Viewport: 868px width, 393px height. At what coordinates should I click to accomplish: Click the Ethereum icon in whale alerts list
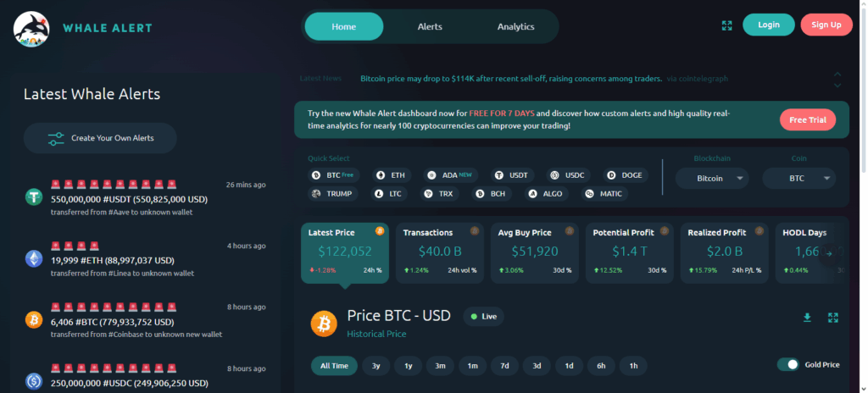pyautogui.click(x=34, y=259)
